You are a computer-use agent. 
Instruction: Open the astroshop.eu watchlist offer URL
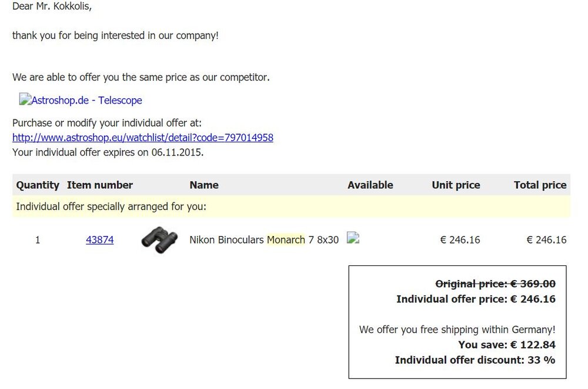click(x=143, y=138)
